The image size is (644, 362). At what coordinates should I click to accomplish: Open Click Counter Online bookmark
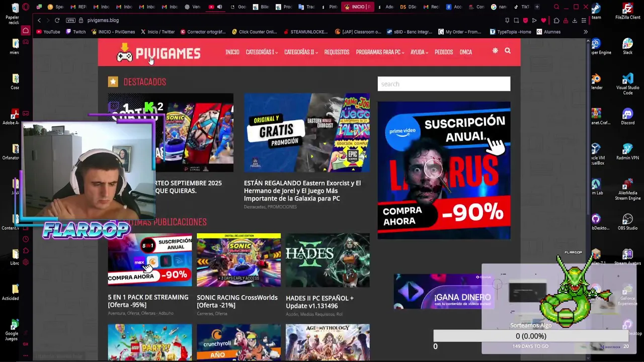coord(254,32)
